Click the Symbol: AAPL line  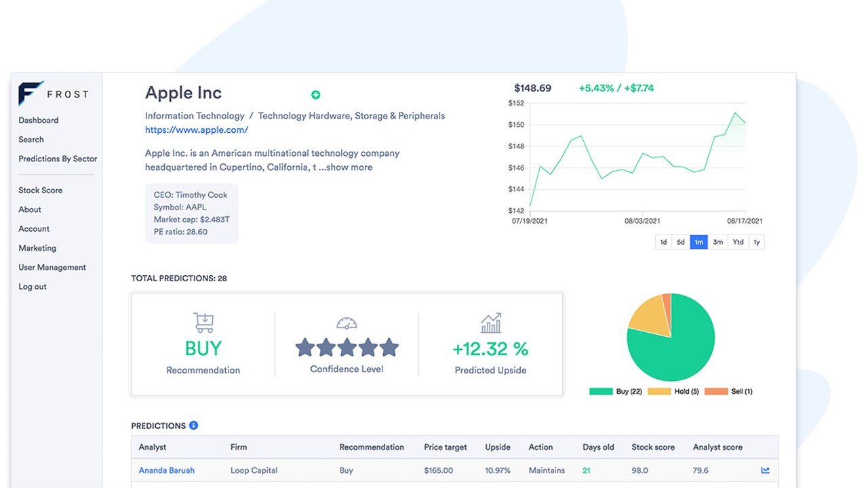click(x=180, y=207)
